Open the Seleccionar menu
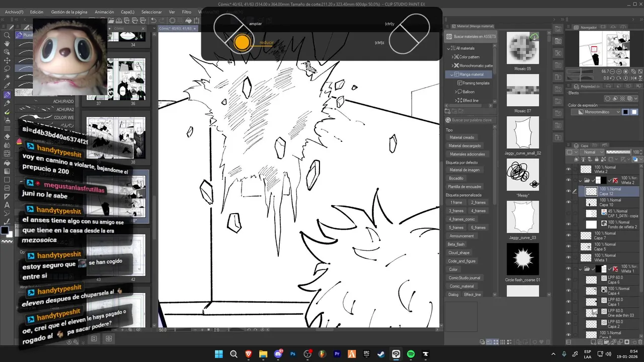Screen dimensions: 644x362 tap(151, 12)
